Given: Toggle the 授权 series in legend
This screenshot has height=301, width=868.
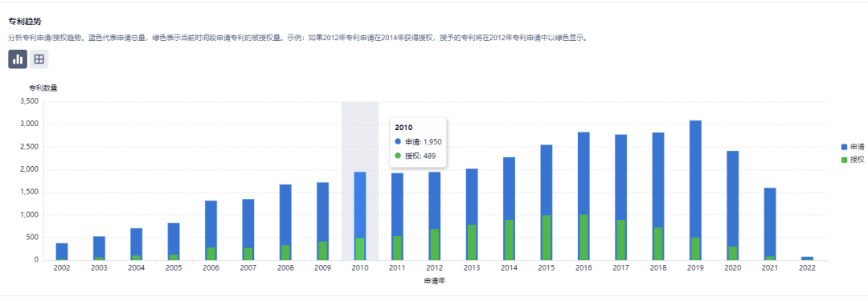Looking at the screenshot, I should pos(853,160).
